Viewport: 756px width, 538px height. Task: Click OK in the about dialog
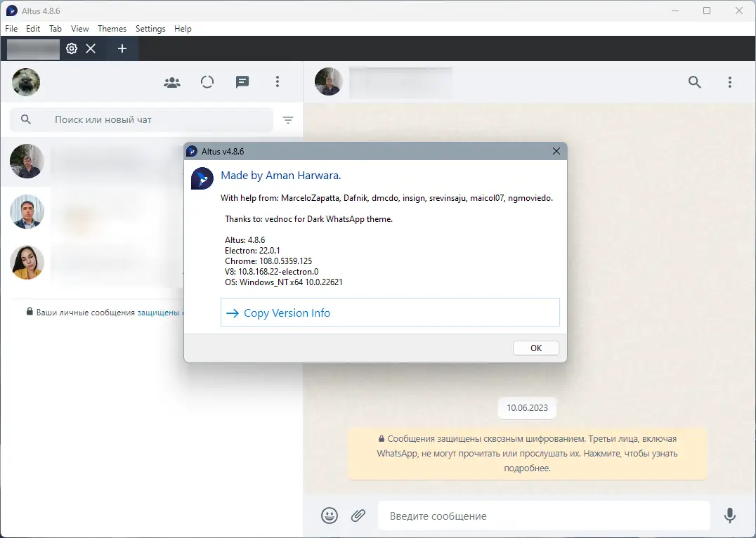click(x=535, y=348)
